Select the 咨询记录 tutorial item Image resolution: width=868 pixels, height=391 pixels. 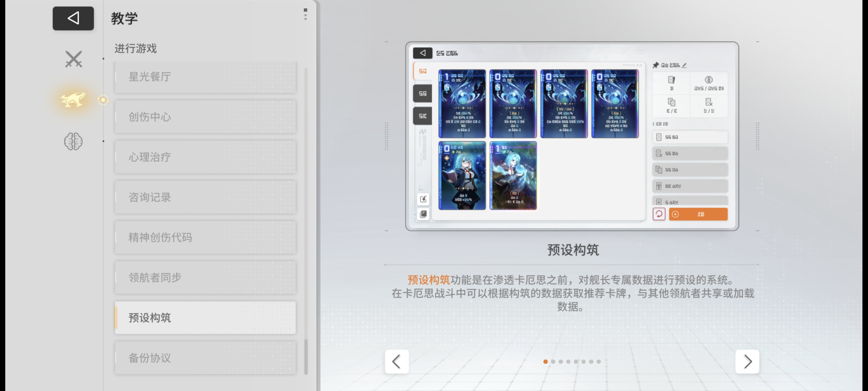coord(205,197)
